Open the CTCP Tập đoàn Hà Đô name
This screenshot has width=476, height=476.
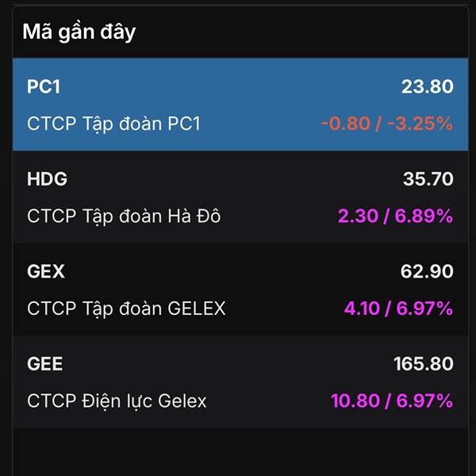click(124, 216)
